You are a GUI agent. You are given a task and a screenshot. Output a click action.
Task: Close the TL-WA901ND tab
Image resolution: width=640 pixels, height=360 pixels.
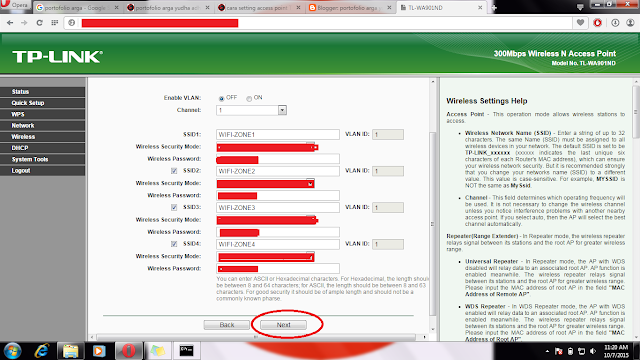[480, 7]
